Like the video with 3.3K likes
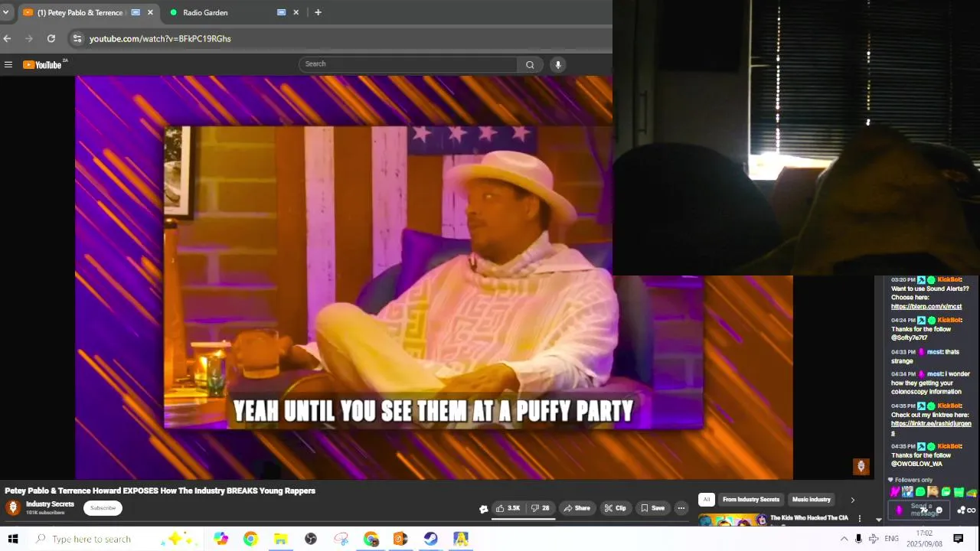The image size is (980, 551). (x=508, y=508)
